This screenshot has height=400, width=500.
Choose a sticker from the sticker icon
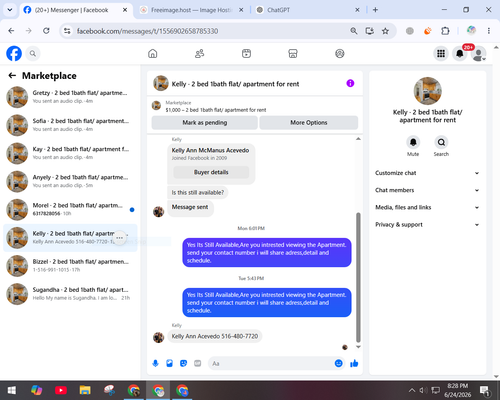183,363
